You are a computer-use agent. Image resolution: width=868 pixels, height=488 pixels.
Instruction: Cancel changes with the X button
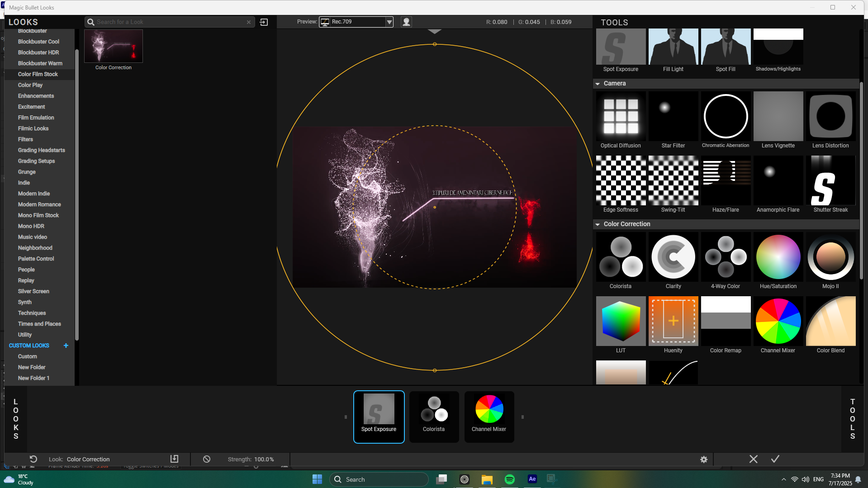(x=753, y=459)
